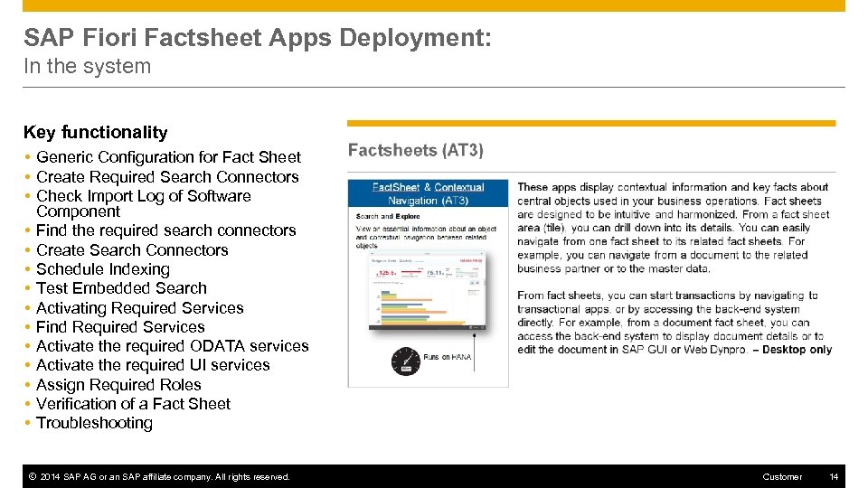Click bullet Schedule Indexing
The width and height of the screenshot is (868, 488).
(x=103, y=269)
